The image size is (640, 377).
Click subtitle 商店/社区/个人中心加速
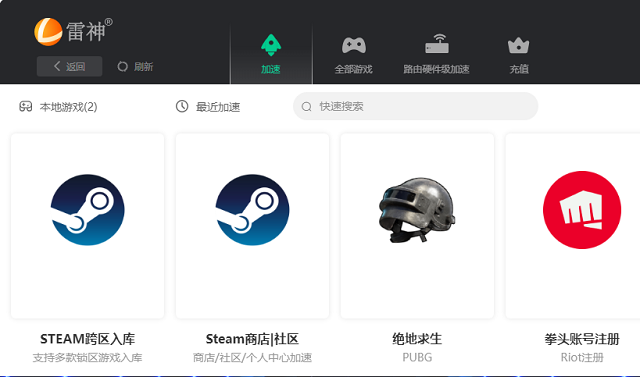click(x=252, y=358)
